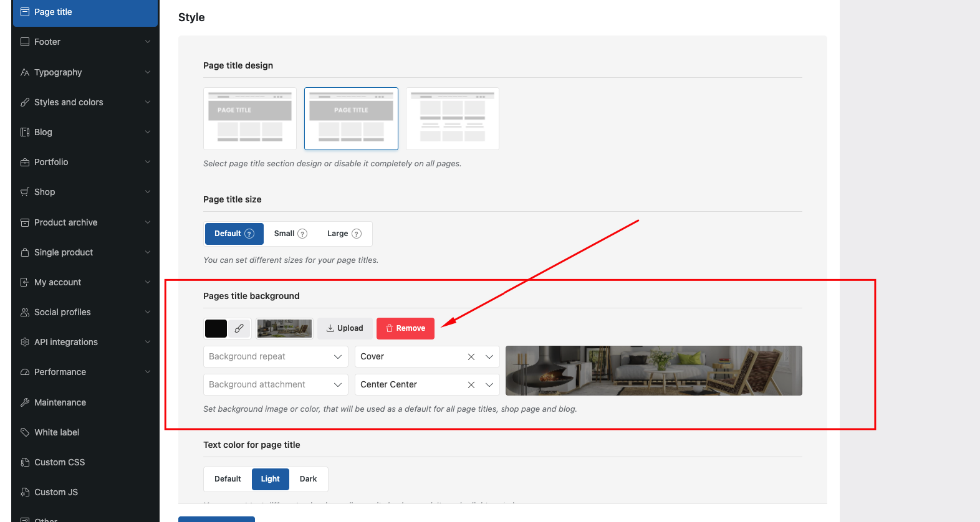Open the Background attachment dropdown

tap(276, 385)
